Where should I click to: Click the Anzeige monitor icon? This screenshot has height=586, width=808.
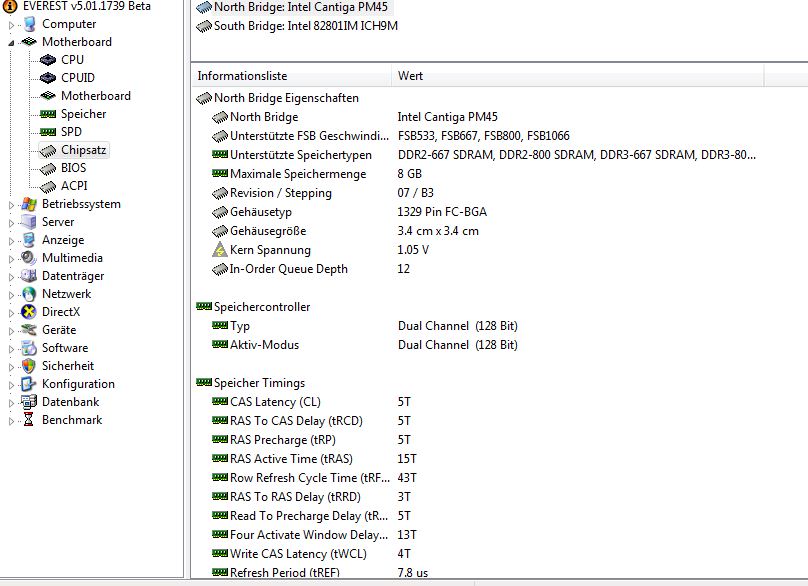[29, 240]
